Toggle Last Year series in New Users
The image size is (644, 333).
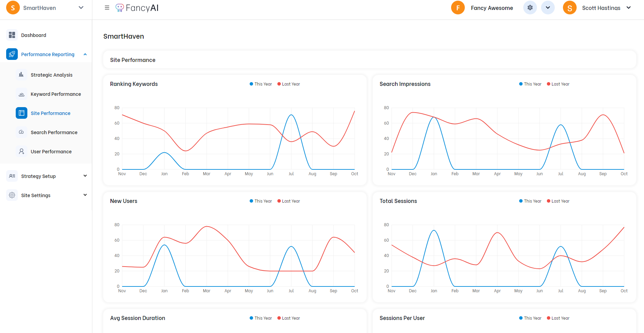[x=288, y=201]
